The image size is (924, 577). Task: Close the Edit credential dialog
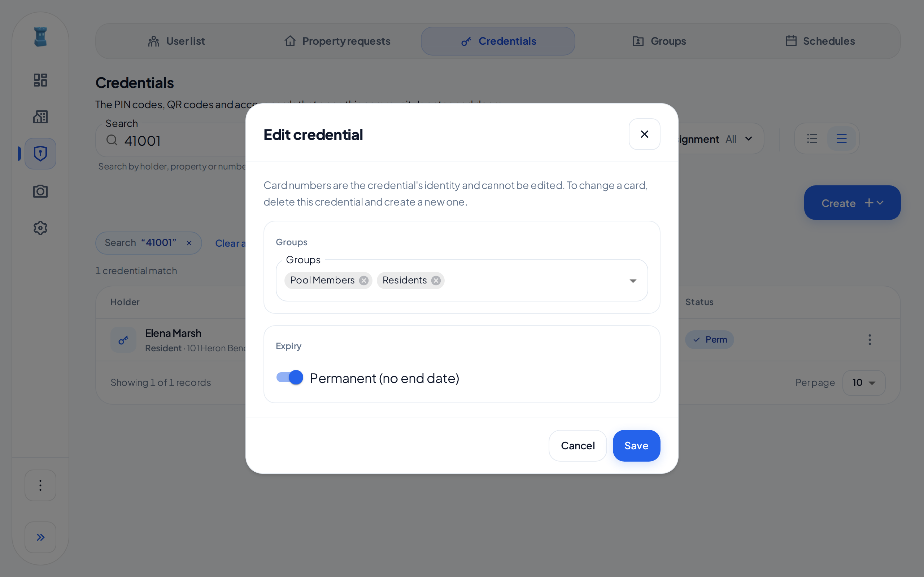pyautogui.click(x=645, y=134)
